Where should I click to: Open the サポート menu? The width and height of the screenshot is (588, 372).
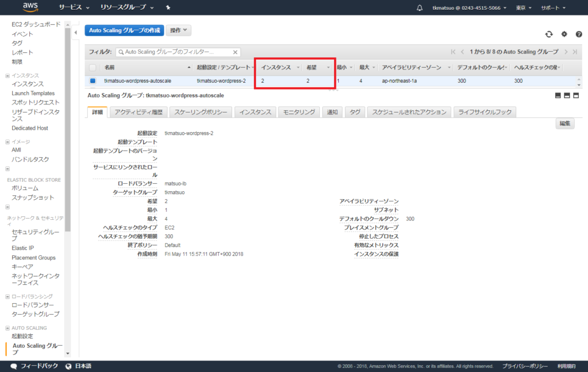[553, 8]
